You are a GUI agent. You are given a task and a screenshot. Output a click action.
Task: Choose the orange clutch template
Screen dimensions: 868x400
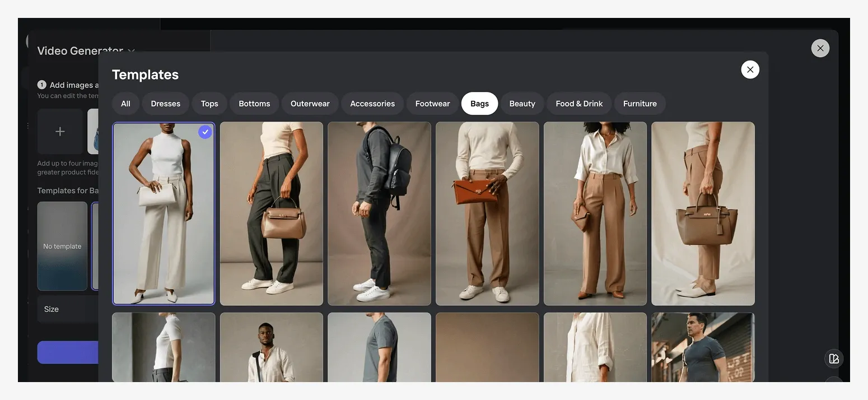pyautogui.click(x=487, y=213)
